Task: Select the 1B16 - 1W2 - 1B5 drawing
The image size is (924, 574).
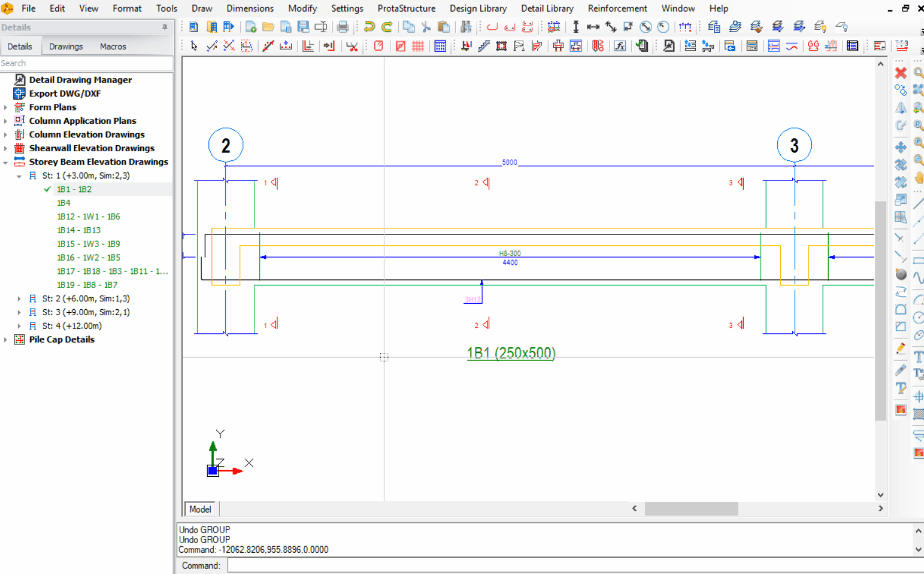Action: 89,258
